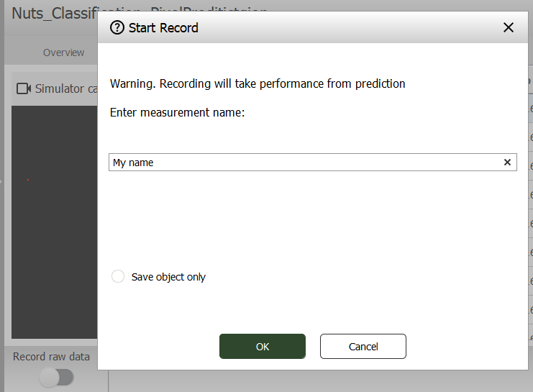Select the Save object only option

coord(118,277)
